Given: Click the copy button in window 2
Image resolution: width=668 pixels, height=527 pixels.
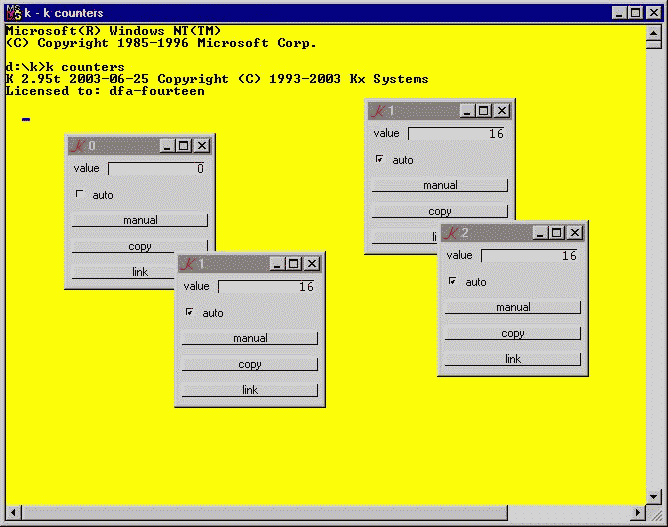Looking at the screenshot, I should [513, 333].
